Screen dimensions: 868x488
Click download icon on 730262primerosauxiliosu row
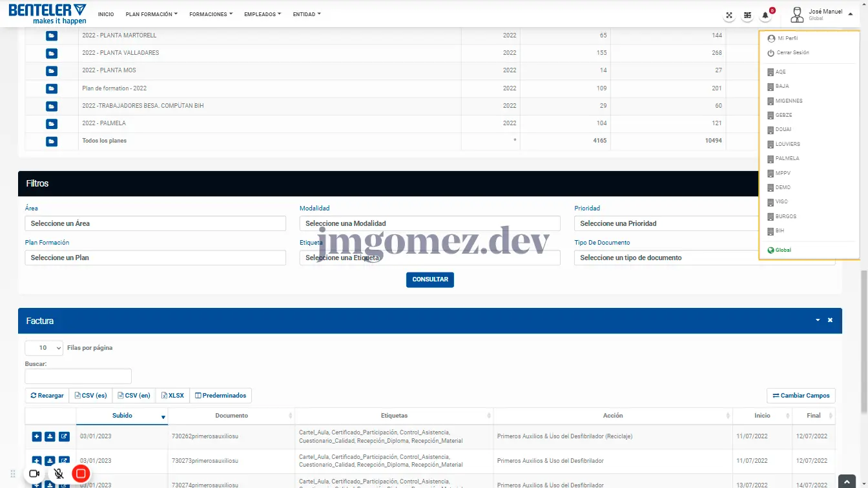pos(50,437)
